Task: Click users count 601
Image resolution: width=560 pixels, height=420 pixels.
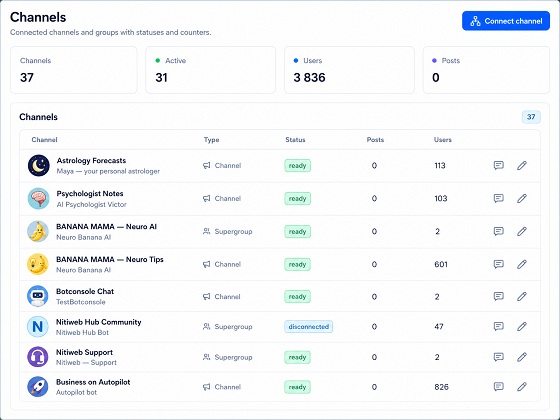Action: 441,264
